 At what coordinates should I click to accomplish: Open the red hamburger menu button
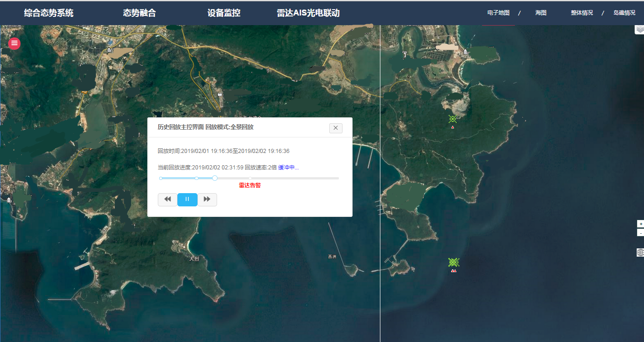tap(14, 43)
